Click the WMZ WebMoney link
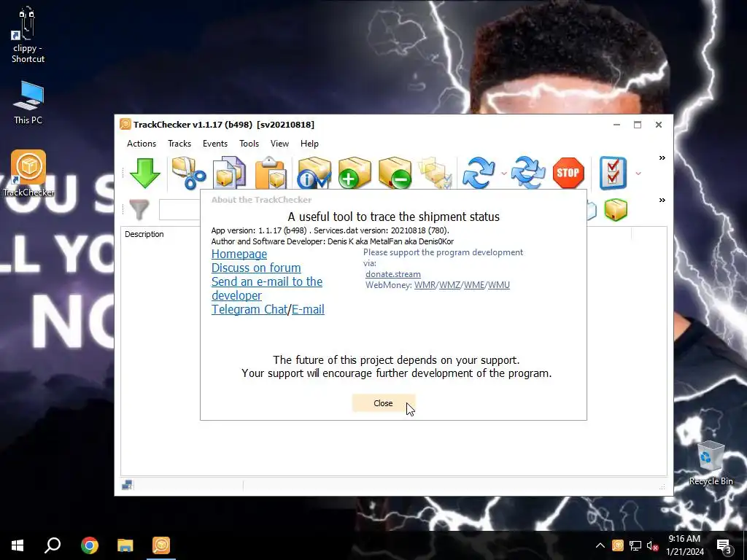The image size is (747, 560). (x=449, y=285)
